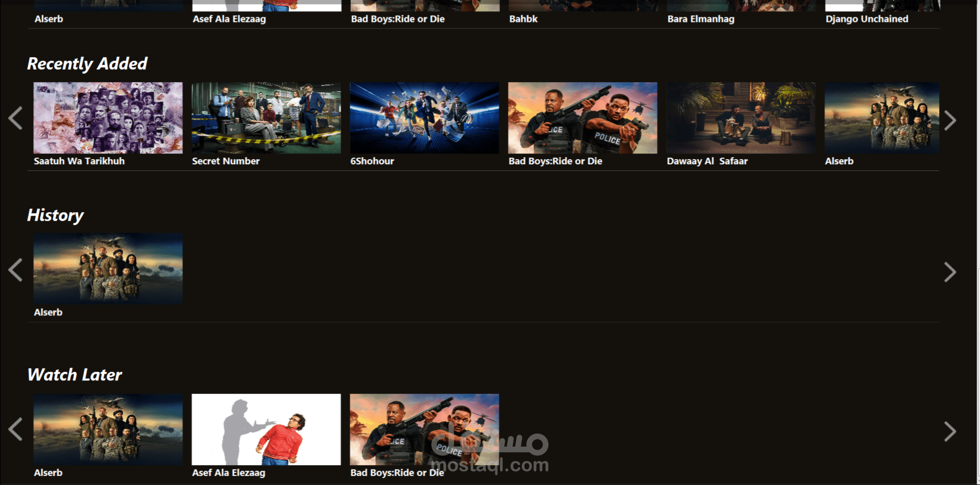Click Asef Ala Elezaag title in top row
The image size is (980, 485).
229,19
